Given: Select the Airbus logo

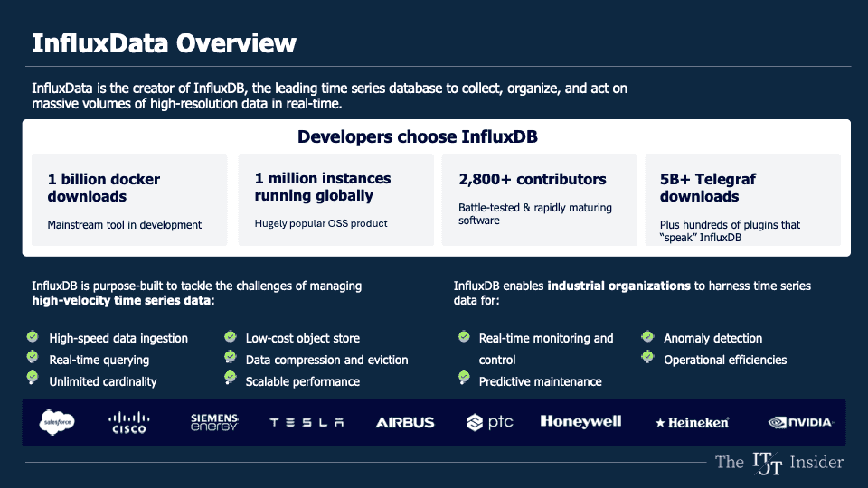Looking at the screenshot, I should click(405, 422).
